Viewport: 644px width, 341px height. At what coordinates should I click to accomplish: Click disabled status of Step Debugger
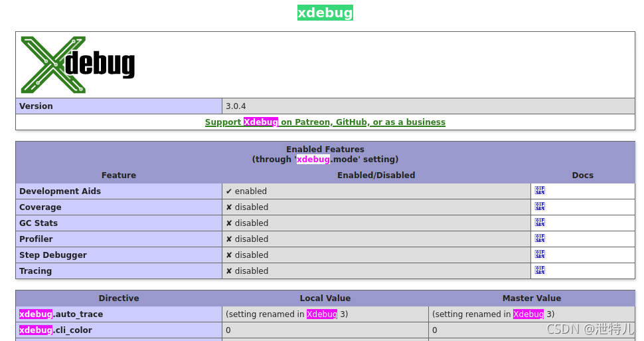(x=247, y=255)
